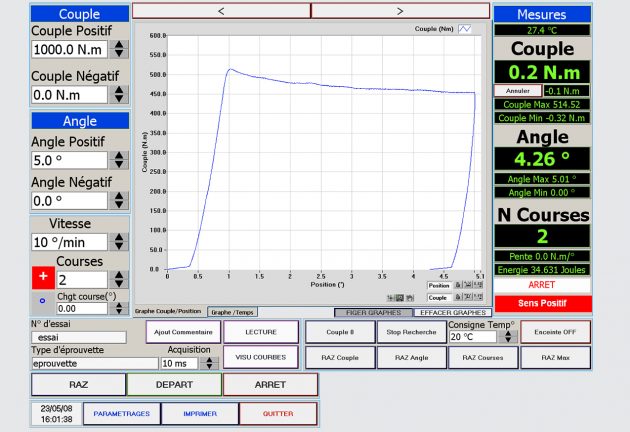Select the graph zoom magnifier tool
The width and height of the screenshot is (630, 432).
pos(399,298)
